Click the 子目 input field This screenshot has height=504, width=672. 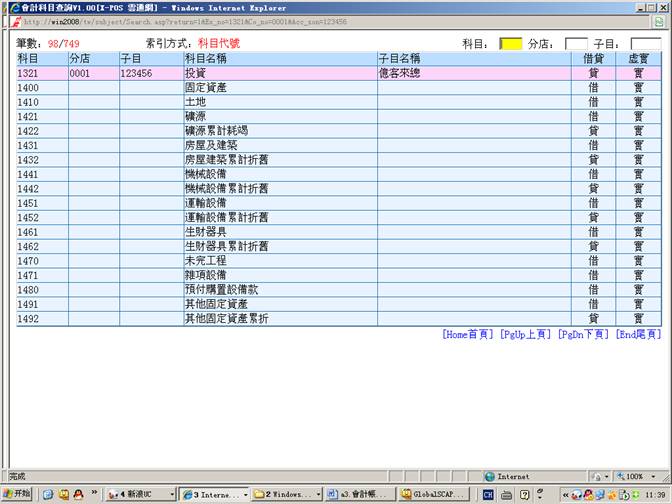[x=645, y=44]
